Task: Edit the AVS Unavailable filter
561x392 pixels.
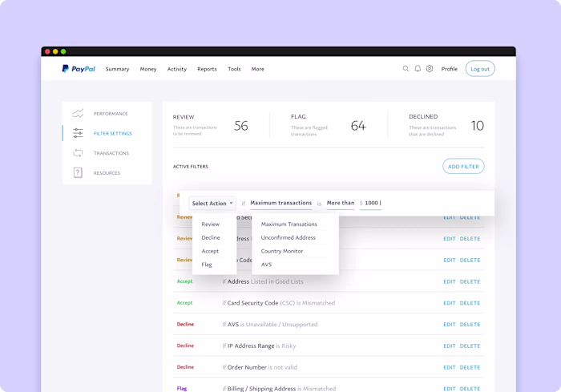Action: pyautogui.click(x=450, y=325)
